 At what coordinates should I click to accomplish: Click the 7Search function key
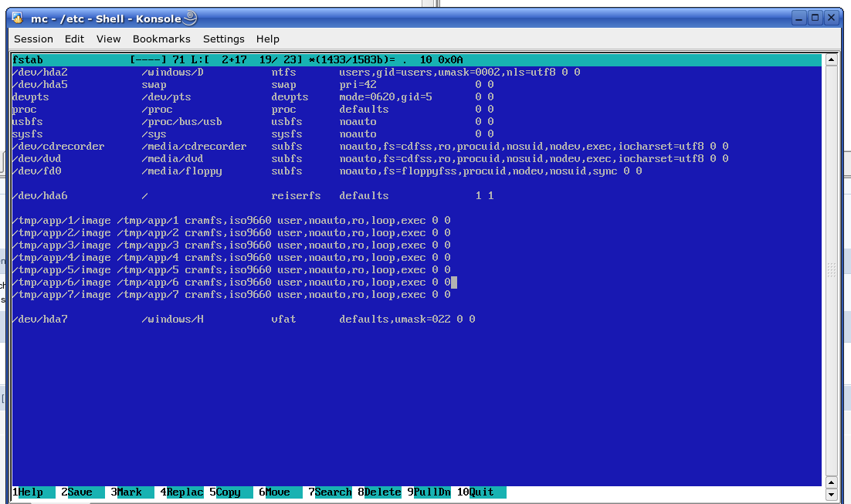coord(330,492)
